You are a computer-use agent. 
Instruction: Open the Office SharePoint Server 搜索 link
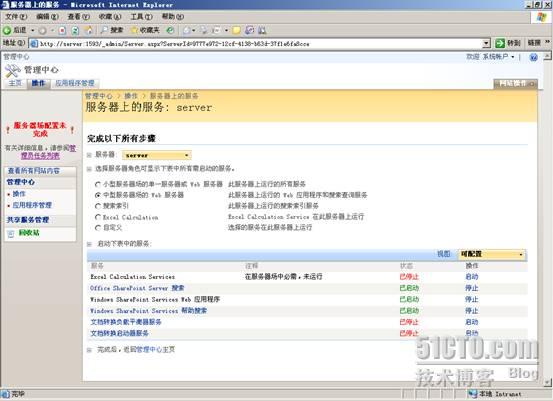pyautogui.click(x=137, y=288)
